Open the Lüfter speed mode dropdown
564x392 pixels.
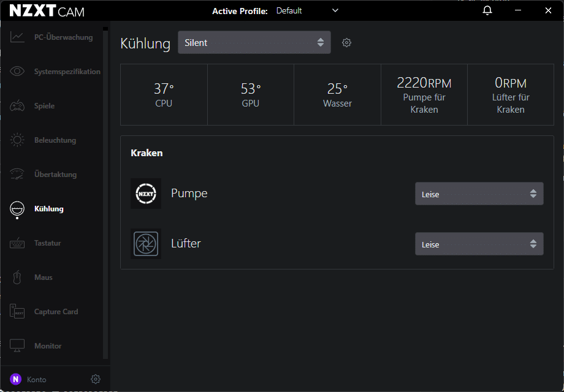coord(479,244)
